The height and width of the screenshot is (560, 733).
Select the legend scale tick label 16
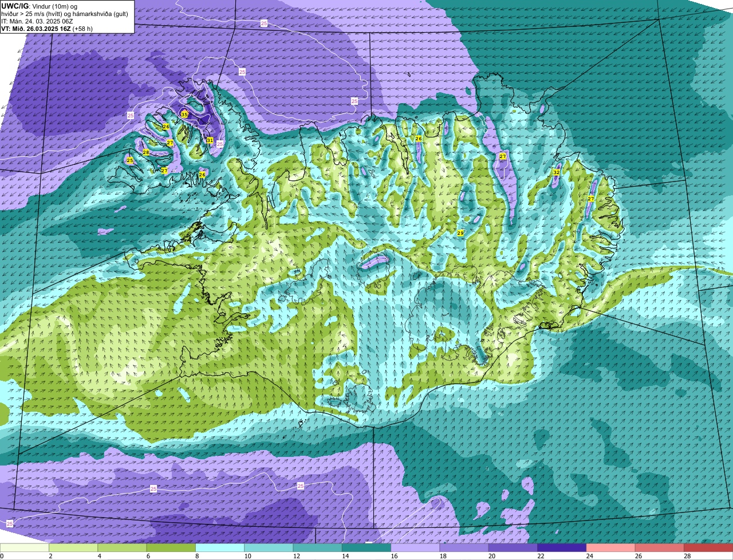click(x=393, y=556)
